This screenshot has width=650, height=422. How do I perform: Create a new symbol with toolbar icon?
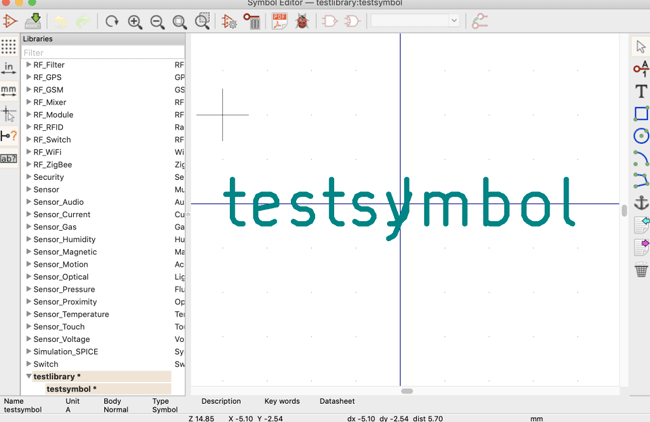pos(10,21)
